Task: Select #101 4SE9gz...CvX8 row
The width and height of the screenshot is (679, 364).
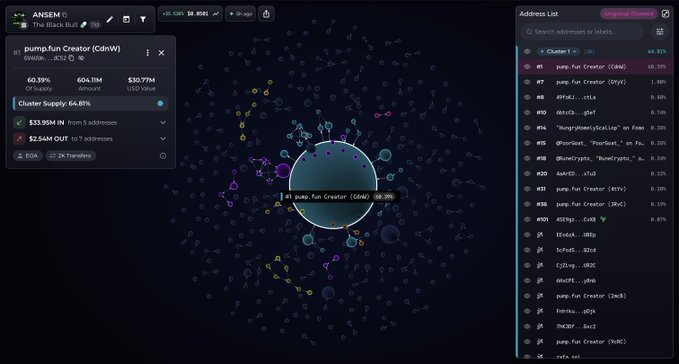Action: (x=595, y=219)
